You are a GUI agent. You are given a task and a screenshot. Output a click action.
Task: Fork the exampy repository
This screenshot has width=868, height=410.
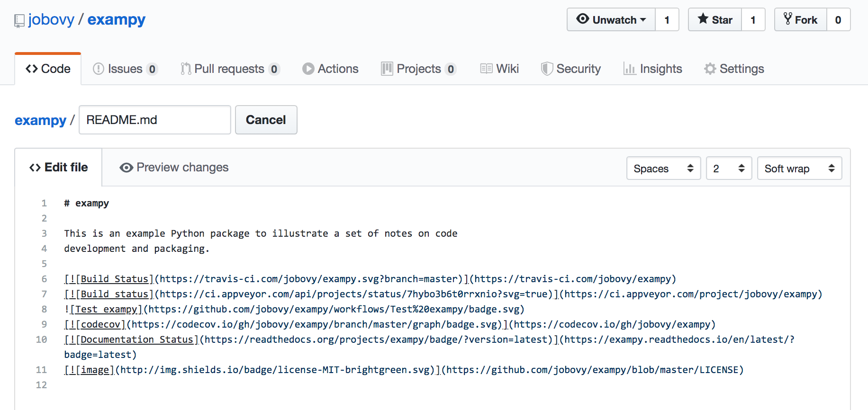pos(801,19)
